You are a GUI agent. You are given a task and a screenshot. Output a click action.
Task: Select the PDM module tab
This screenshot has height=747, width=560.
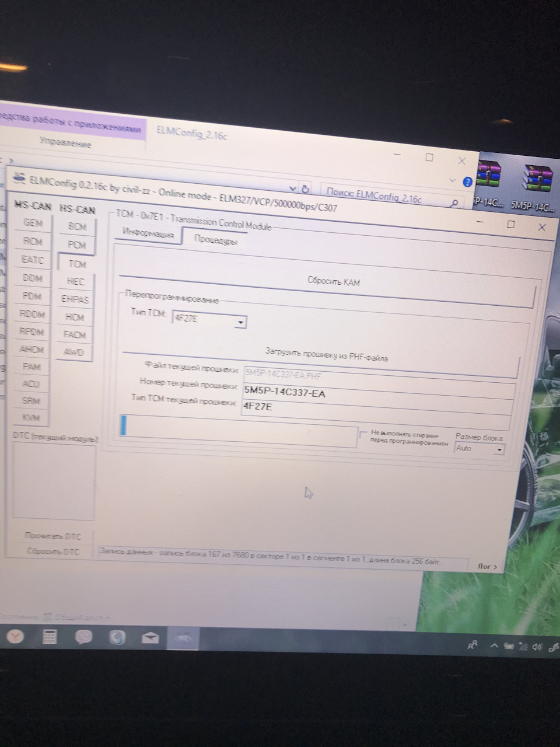click(33, 296)
